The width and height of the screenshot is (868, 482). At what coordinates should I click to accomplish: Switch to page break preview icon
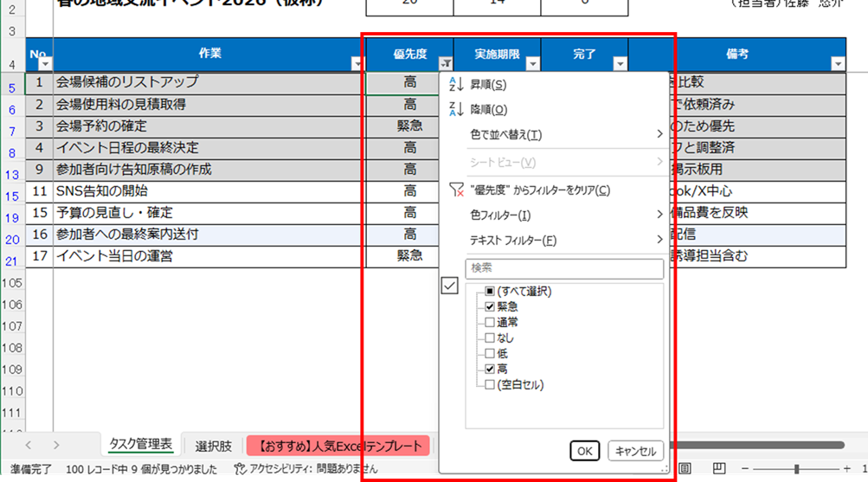coord(718,469)
